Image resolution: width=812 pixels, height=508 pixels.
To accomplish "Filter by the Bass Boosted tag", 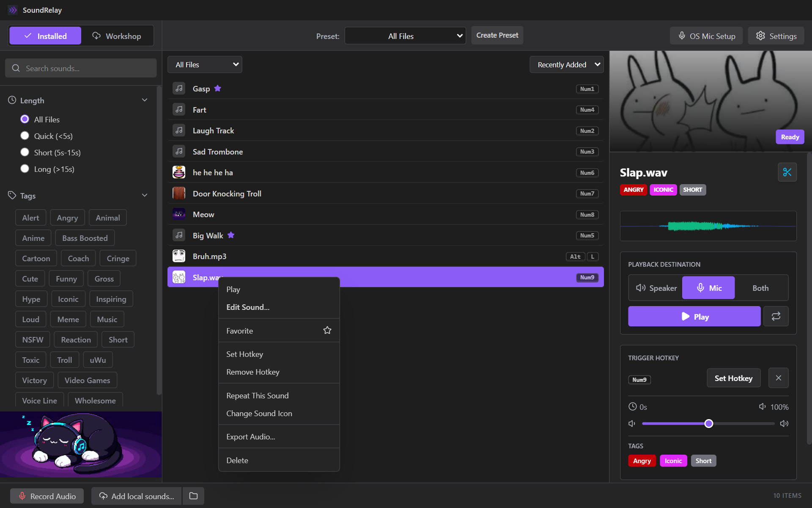I will pyautogui.click(x=85, y=238).
